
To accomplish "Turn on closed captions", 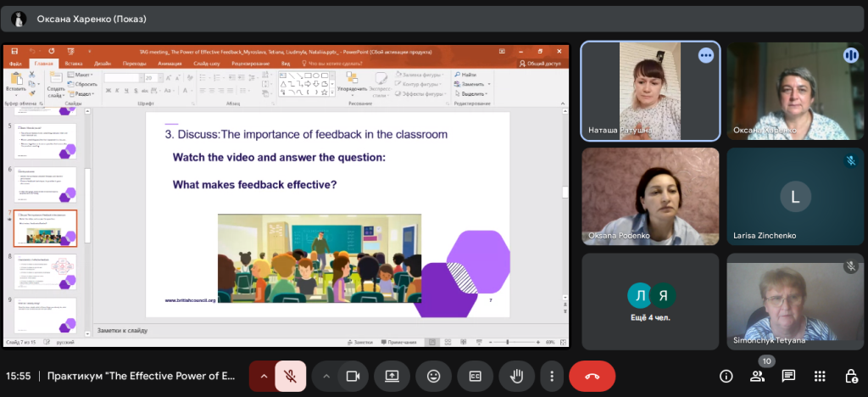I will (x=475, y=376).
